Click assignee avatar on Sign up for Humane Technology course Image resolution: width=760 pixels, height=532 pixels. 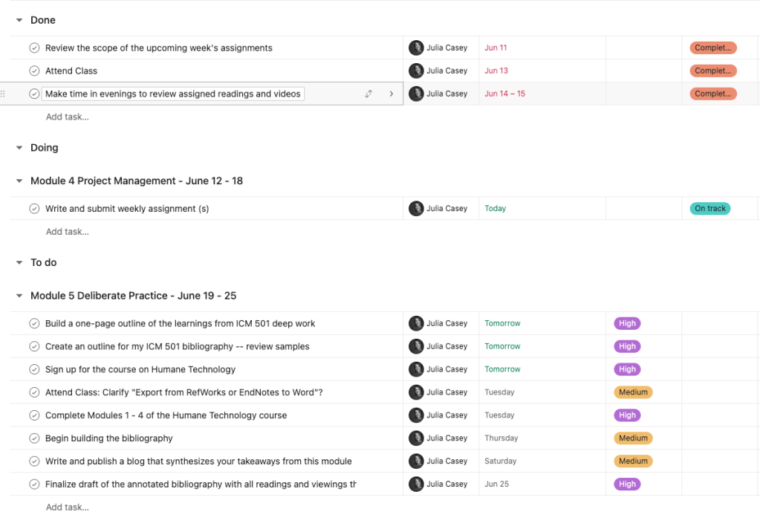click(416, 369)
